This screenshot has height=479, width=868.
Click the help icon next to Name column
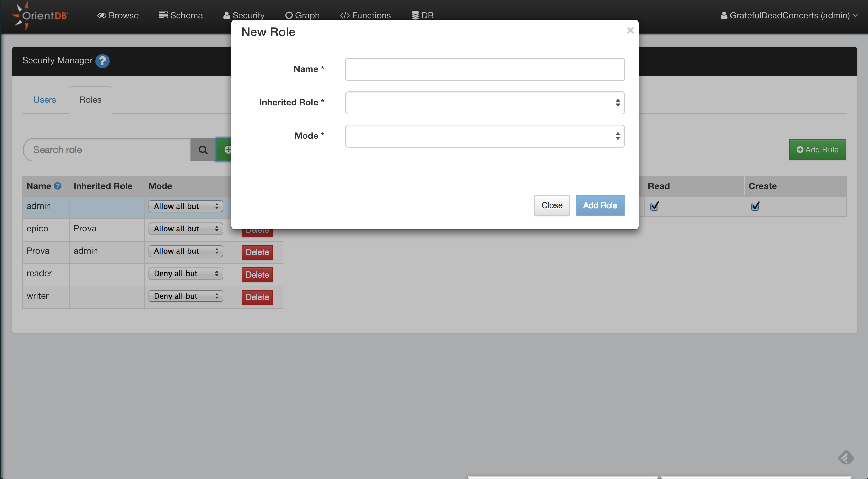57,185
